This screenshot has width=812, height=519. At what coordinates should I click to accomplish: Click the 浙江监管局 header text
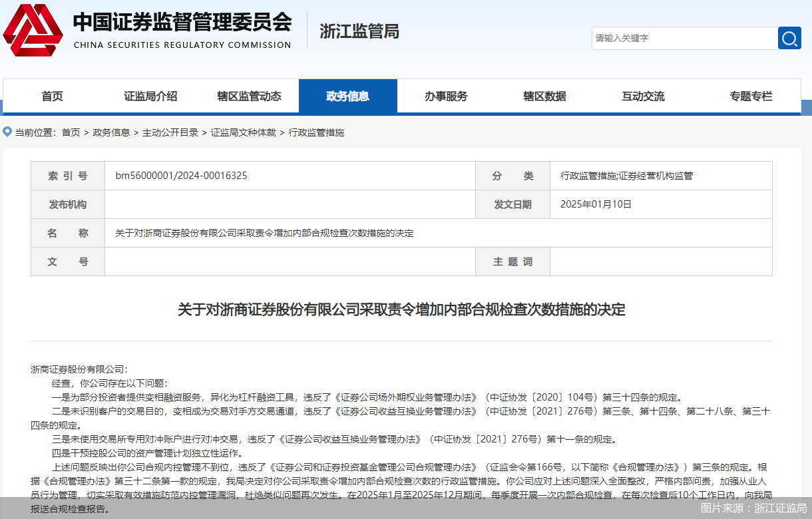coord(359,31)
